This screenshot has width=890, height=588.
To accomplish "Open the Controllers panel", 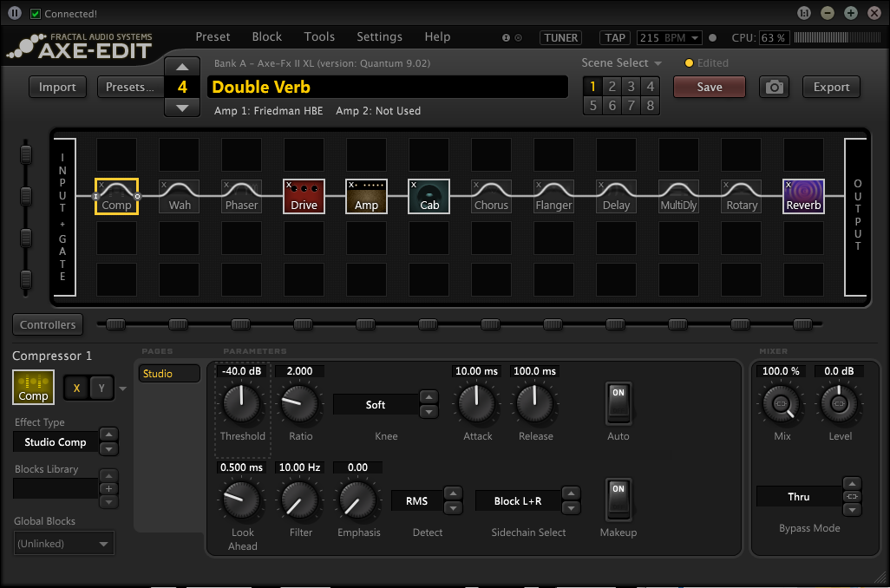I will (x=48, y=324).
